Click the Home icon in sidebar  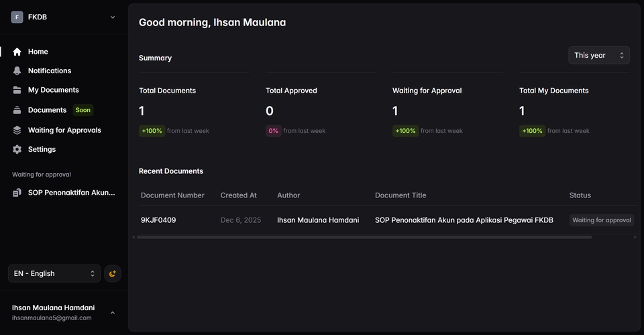pos(17,52)
